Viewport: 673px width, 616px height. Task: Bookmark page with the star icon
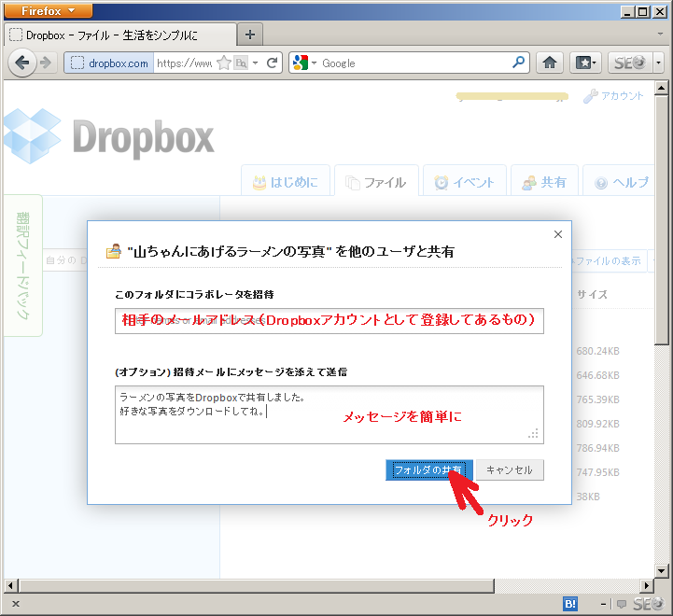click(x=224, y=63)
